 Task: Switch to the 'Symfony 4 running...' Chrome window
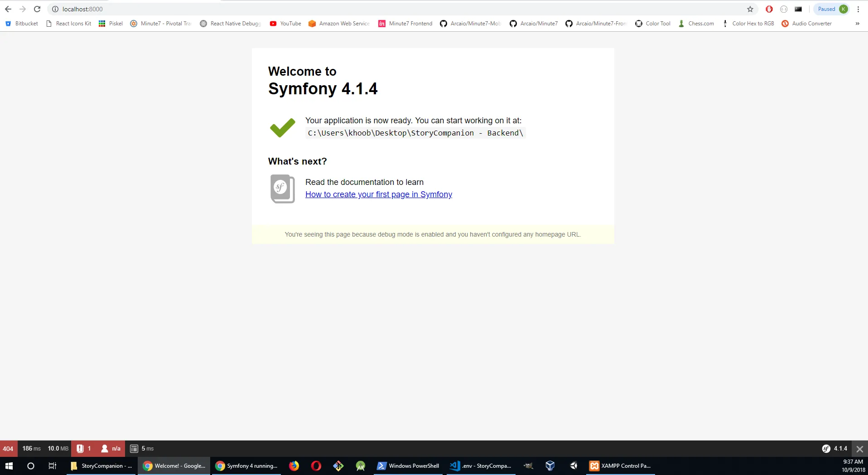pos(247,466)
